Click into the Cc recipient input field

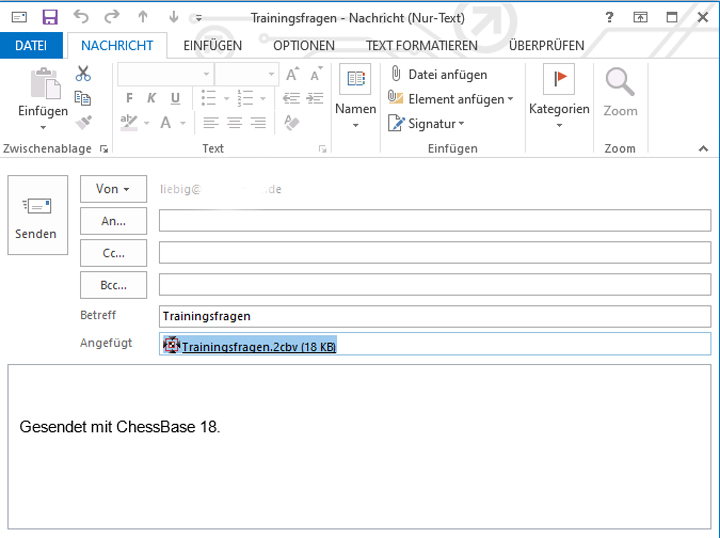click(434, 253)
